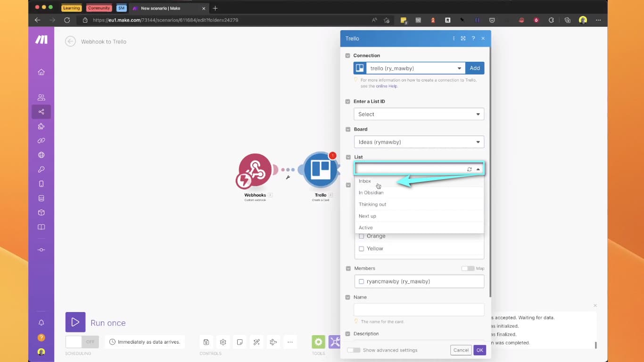Screen dimensions: 644x362
Task: Click the refresh icon in the List field
Action: 470,169
